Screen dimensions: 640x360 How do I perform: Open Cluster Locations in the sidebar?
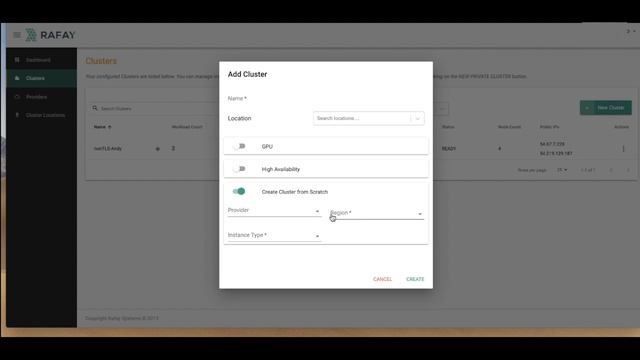(45, 115)
